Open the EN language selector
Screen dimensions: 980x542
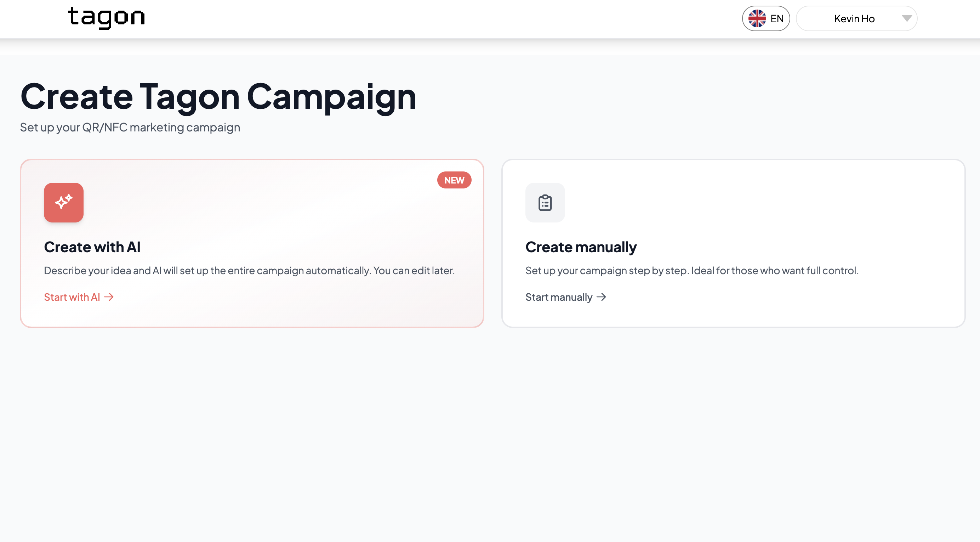coord(766,19)
